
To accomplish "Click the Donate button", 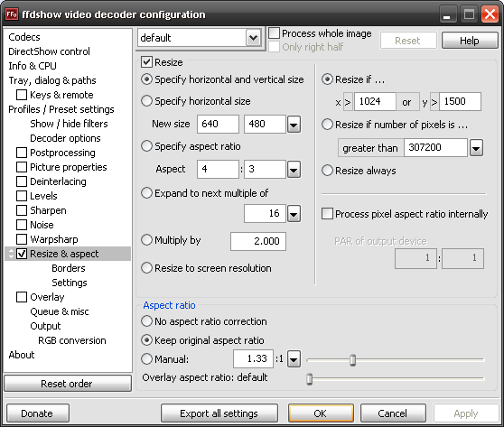I will pyautogui.click(x=37, y=413).
